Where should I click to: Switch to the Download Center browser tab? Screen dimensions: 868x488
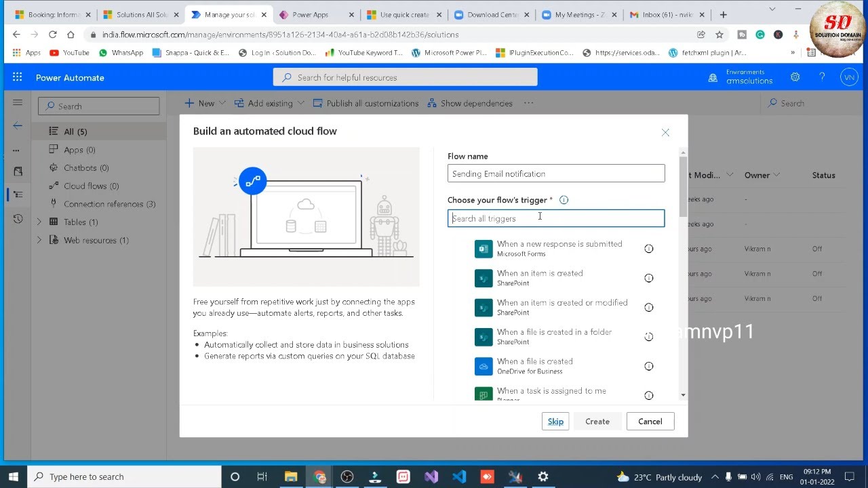click(488, 14)
